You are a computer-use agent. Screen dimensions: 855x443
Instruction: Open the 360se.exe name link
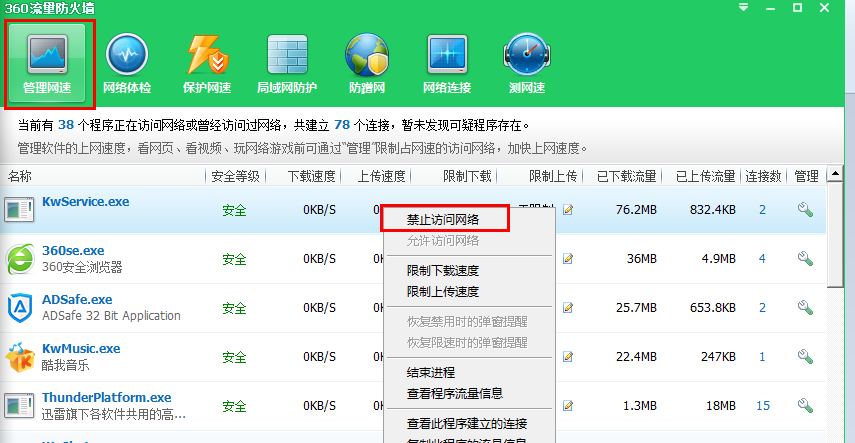[x=73, y=251]
